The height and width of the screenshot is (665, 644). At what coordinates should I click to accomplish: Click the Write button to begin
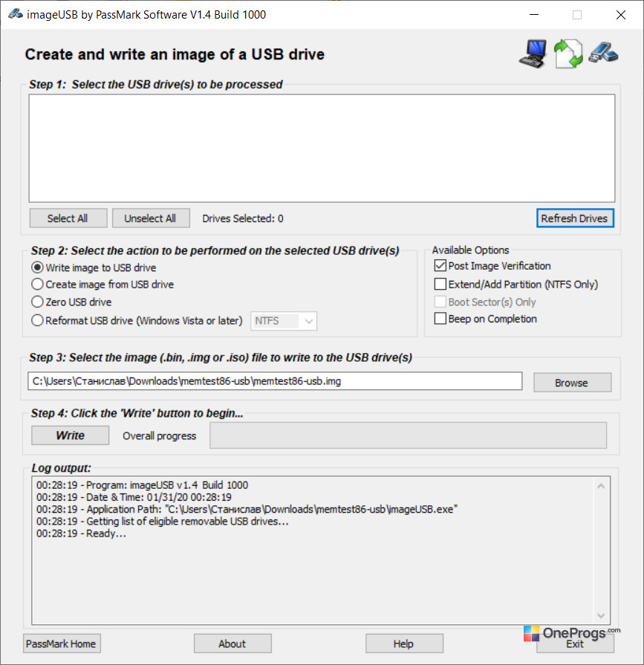coord(70,435)
